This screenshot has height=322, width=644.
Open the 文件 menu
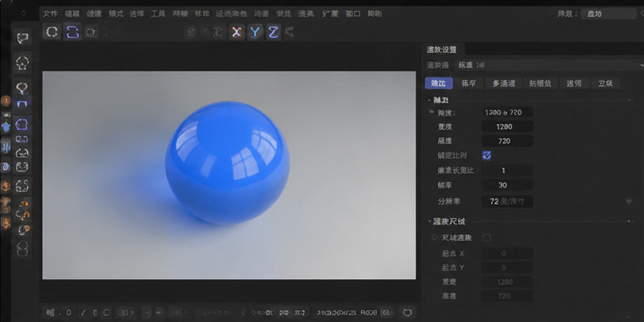click(51, 14)
